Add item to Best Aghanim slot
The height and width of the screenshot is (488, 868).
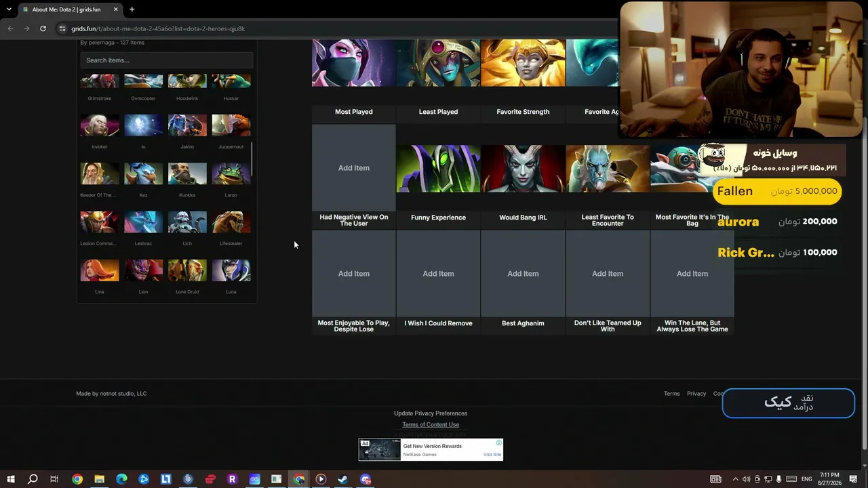523,274
